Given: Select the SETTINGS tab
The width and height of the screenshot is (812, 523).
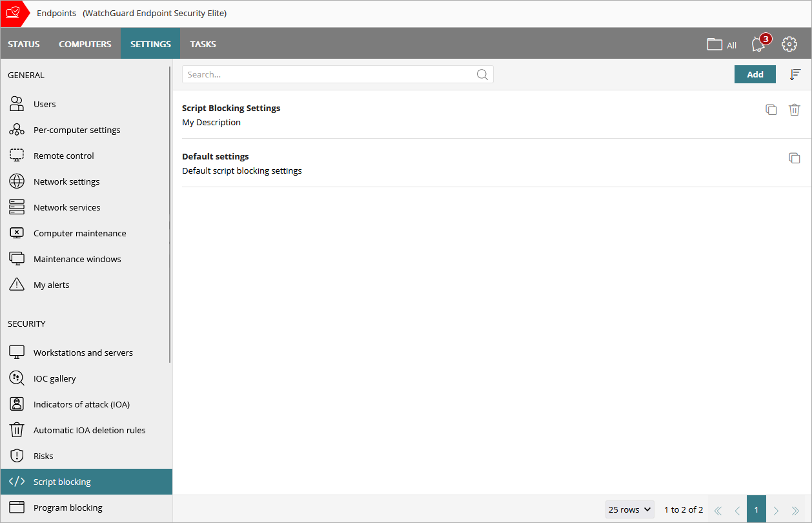Looking at the screenshot, I should click(150, 44).
